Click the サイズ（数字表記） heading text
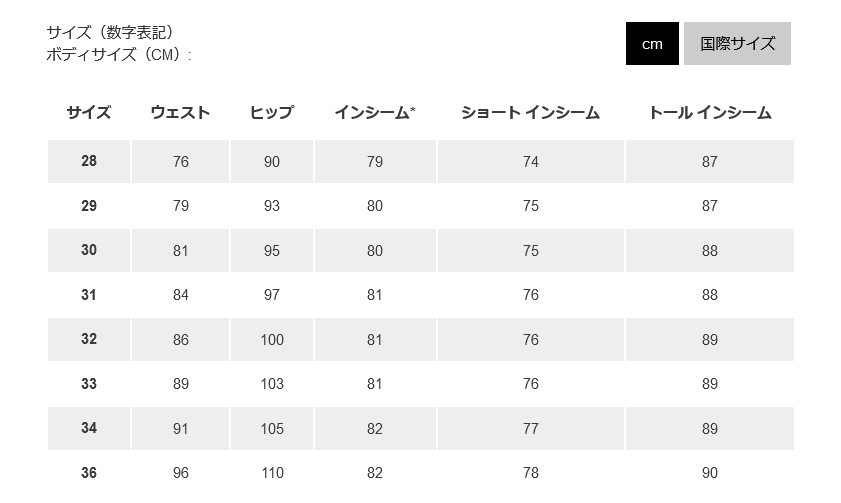Screen dimensions: 841x503 pyautogui.click(x=112, y=32)
